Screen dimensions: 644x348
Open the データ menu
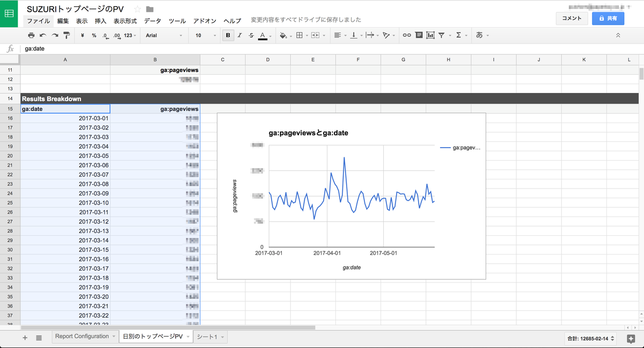[152, 21]
